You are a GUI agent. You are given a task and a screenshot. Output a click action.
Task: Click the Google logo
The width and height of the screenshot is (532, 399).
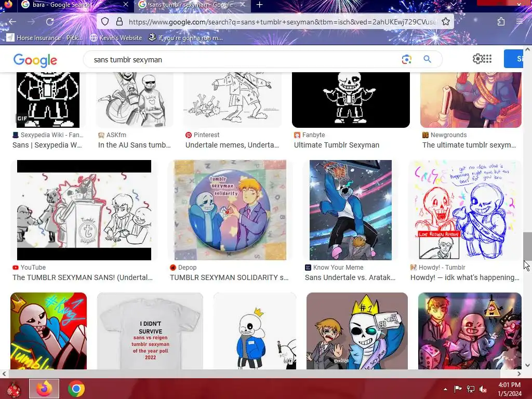pyautogui.click(x=35, y=60)
